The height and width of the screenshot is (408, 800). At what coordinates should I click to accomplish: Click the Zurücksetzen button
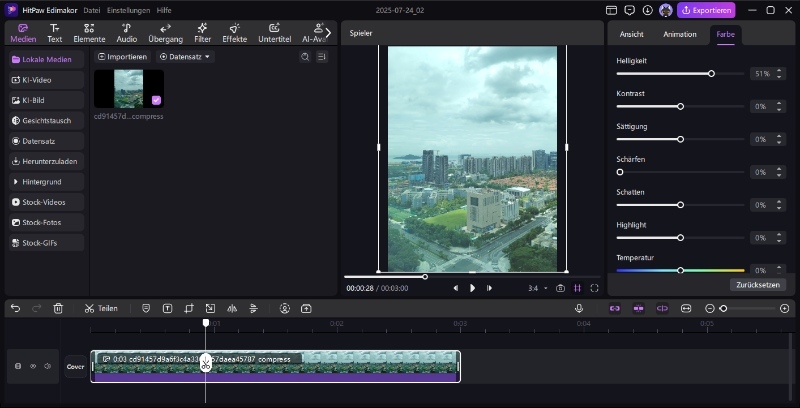click(758, 285)
